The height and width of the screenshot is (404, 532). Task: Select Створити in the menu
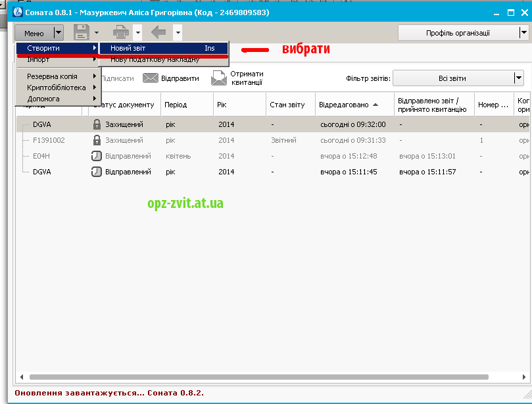[x=58, y=48]
